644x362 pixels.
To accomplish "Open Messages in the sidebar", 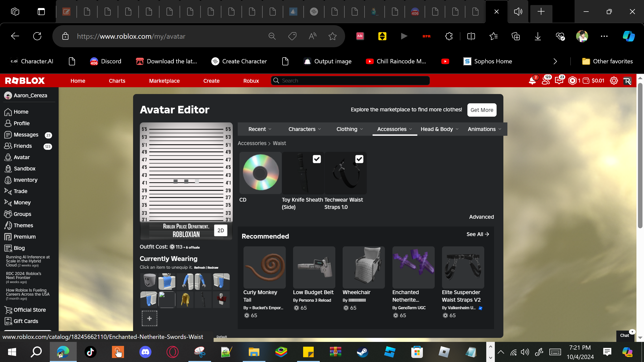I will point(26,135).
